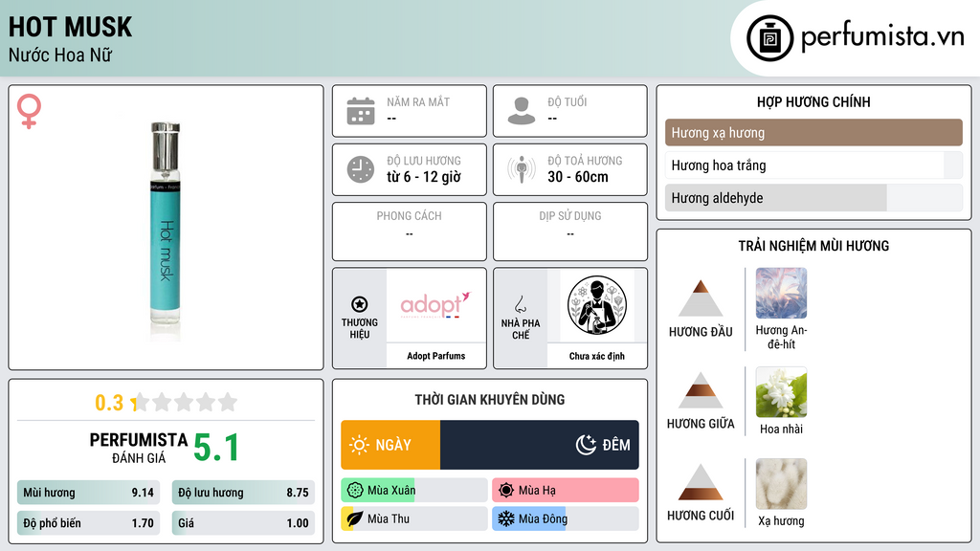The width and height of the screenshot is (980, 551).
Task: Click the Mùa Hạ season bar
Action: click(566, 491)
